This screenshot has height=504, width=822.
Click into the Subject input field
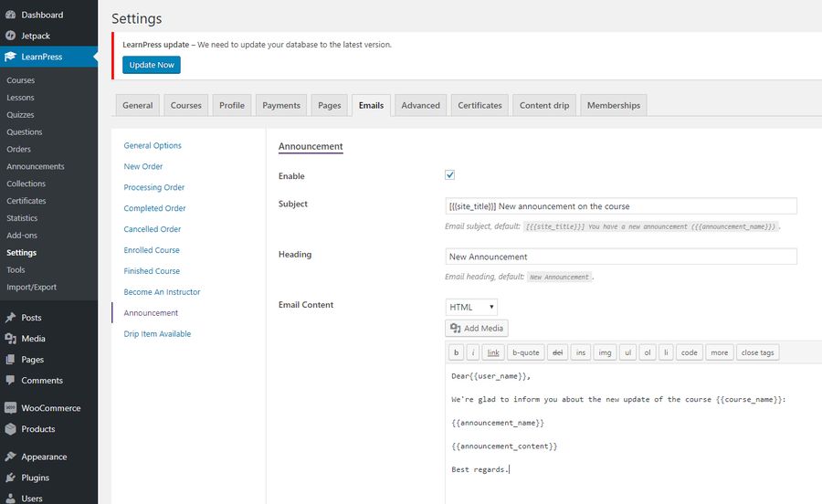(x=621, y=206)
